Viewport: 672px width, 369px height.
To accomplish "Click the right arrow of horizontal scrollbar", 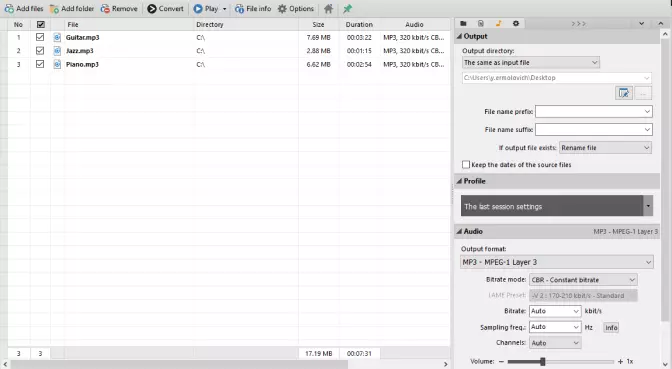I will click(x=446, y=365).
